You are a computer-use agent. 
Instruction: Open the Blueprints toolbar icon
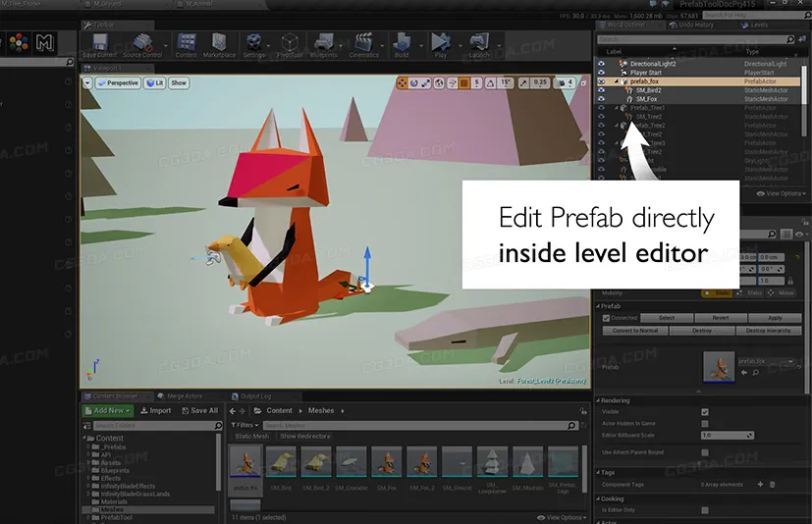pos(324,45)
